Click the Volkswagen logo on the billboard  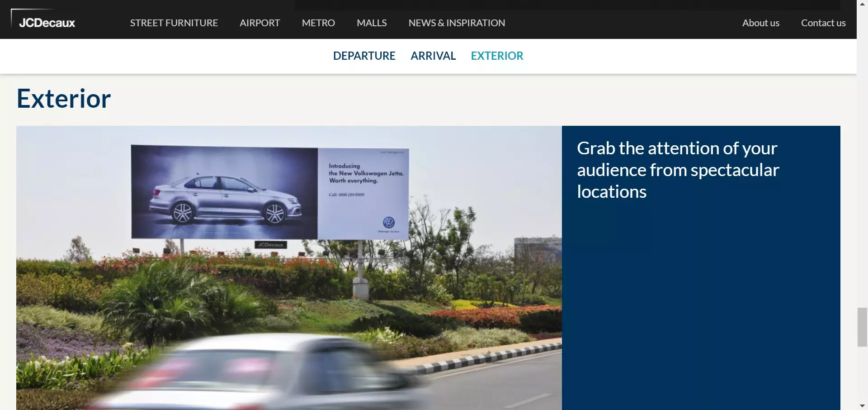(389, 222)
